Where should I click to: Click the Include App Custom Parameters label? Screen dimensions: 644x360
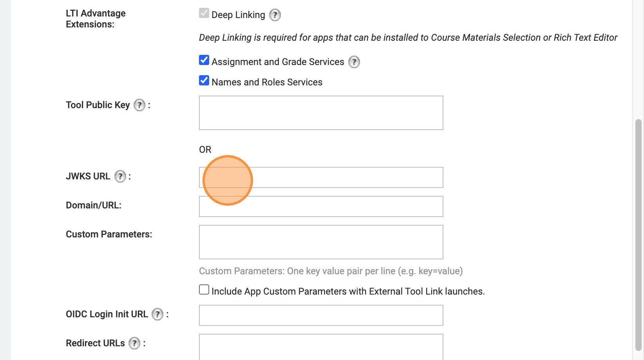coord(348,291)
